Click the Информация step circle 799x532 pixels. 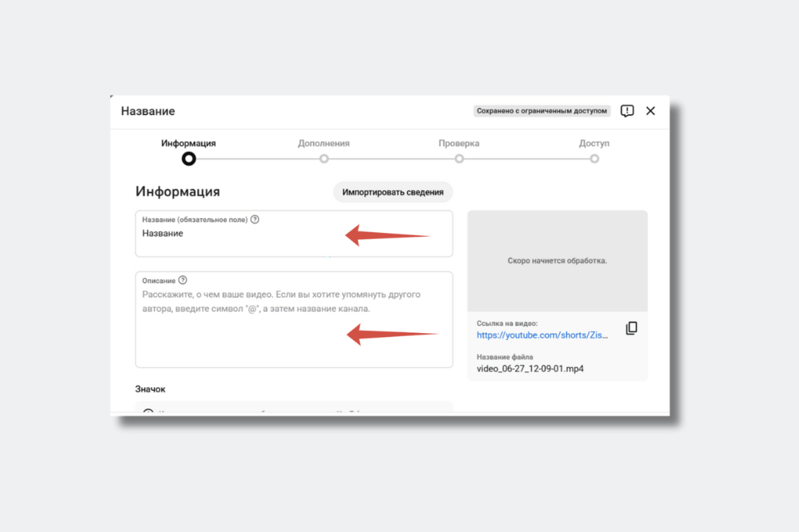pos(189,159)
